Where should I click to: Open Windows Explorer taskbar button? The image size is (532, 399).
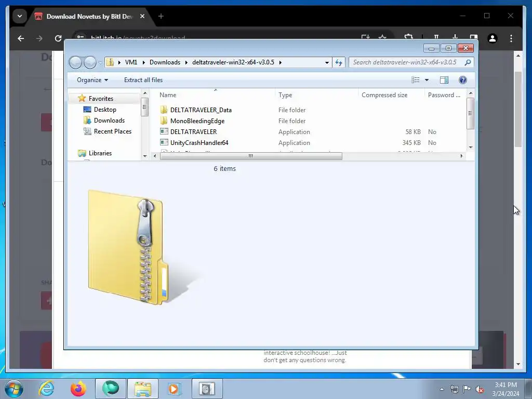tap(143, 389)
